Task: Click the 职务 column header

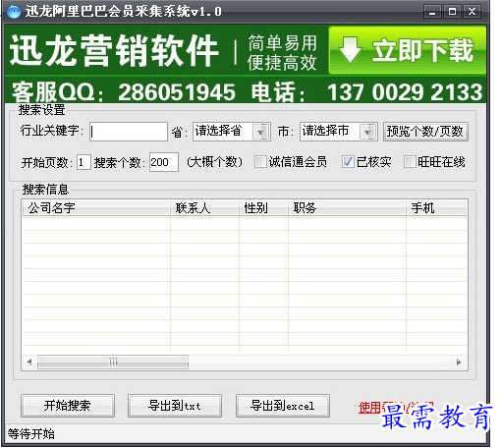Action: coord(347,208)
